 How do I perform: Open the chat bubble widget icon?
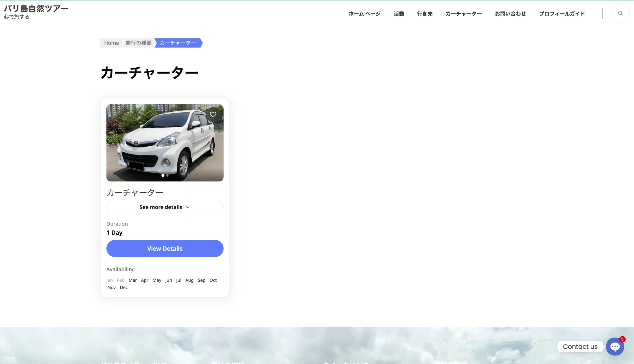click(614, 347)
